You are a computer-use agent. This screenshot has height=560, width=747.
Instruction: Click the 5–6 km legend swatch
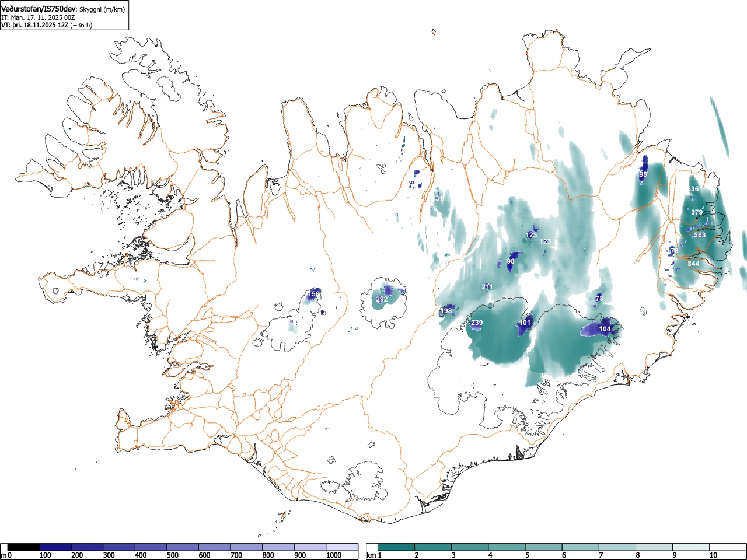[x=543, y=547]
